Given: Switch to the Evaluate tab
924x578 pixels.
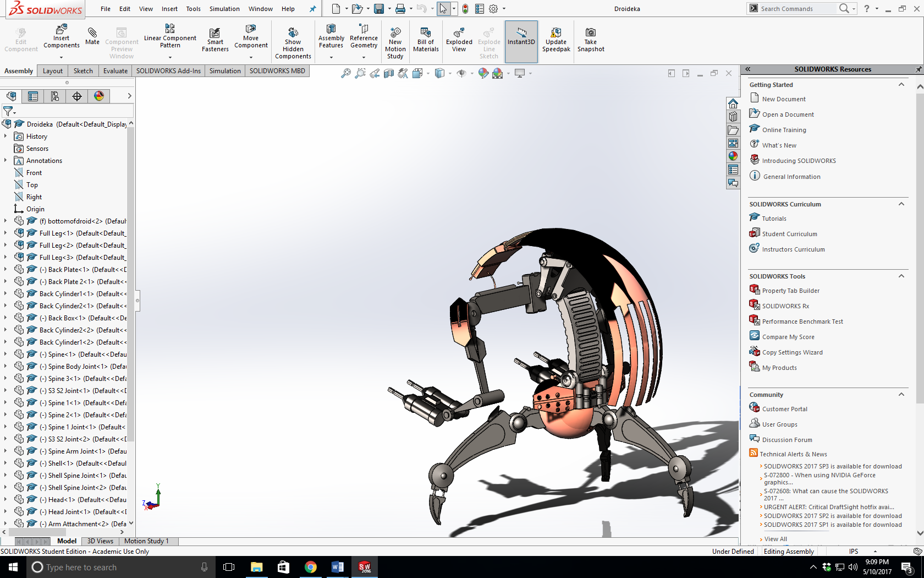Looking at the screenshot, I should pyautogui.click(x=116, y=71).
